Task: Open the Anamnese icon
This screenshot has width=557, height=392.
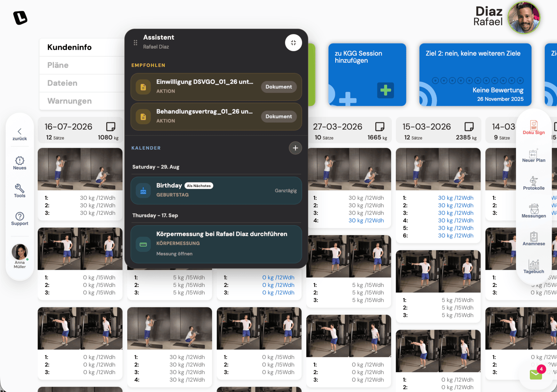Action: (534, 239)
